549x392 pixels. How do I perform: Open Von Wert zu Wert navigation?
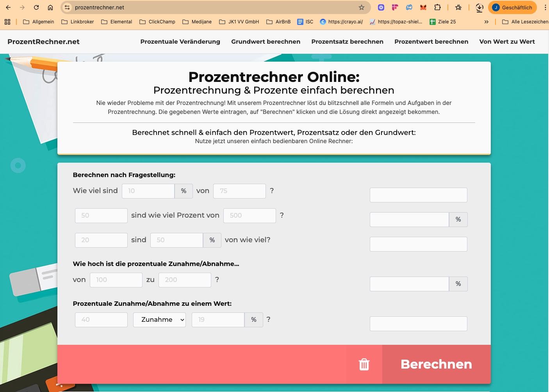[x=507, y=42]
